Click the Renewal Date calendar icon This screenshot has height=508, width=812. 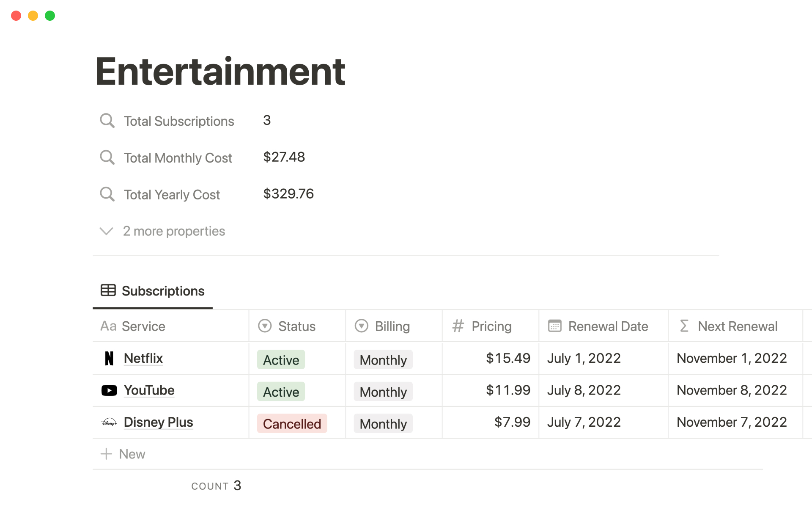coord(554,326)
